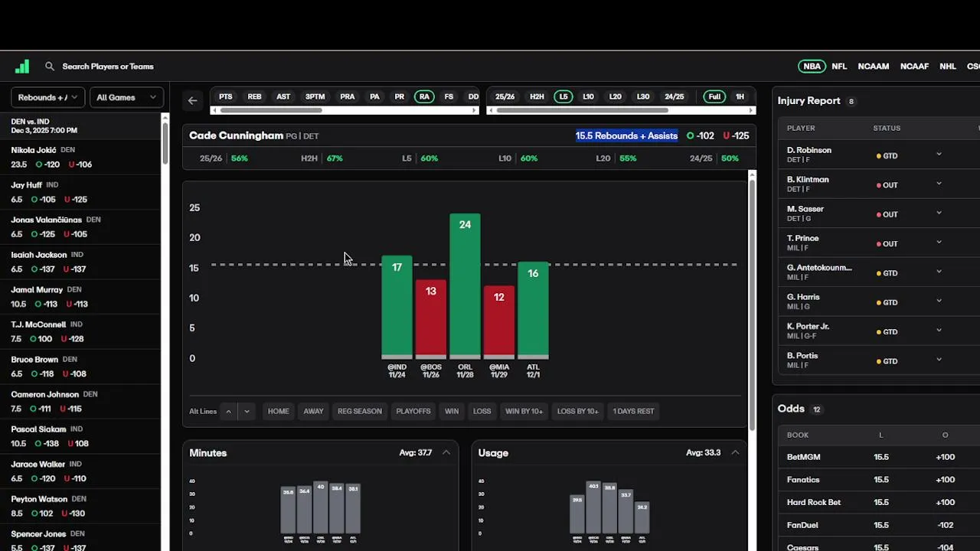Collapse the Minutes panel chevron
980x551 pixels.
tap(446, 452)
